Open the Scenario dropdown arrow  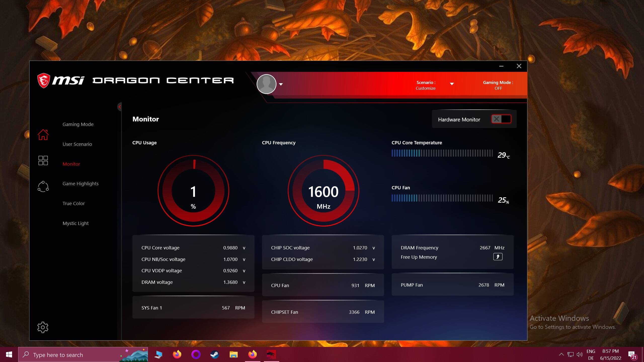pyautogui.click(x=452, y=84)
